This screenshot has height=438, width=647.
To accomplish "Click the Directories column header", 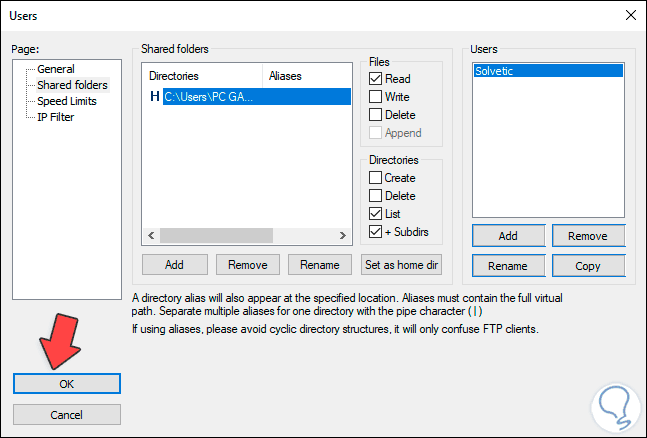I will tap(202, 76).
